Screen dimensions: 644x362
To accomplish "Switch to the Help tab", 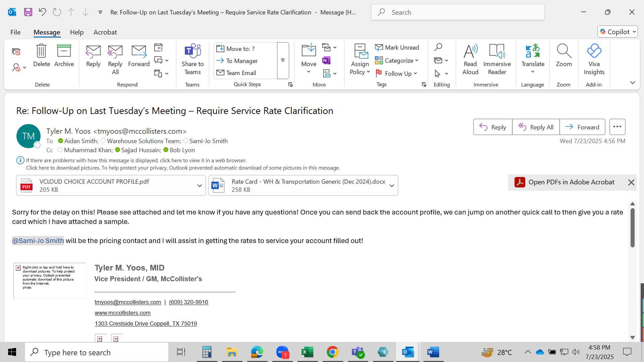I will click(77, 32).
